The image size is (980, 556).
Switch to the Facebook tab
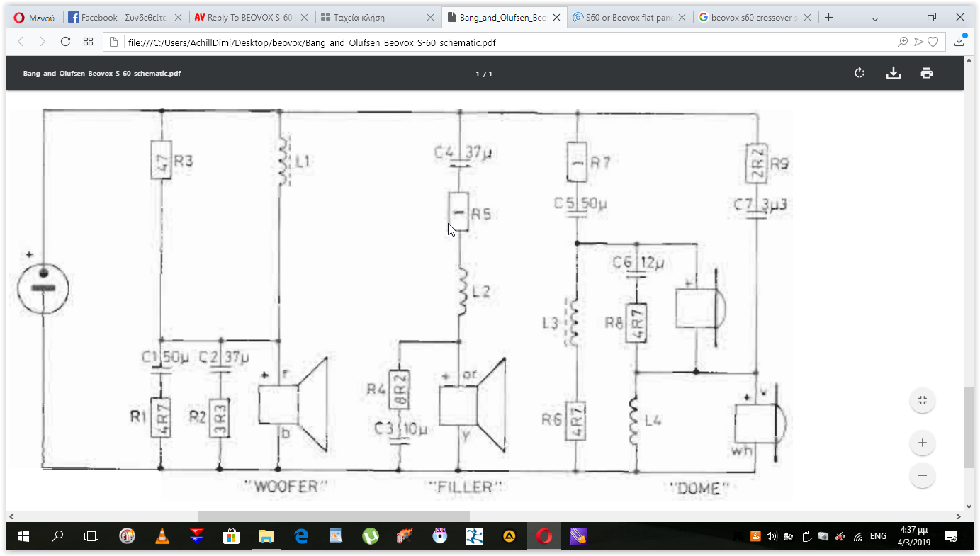click(125, 18)
